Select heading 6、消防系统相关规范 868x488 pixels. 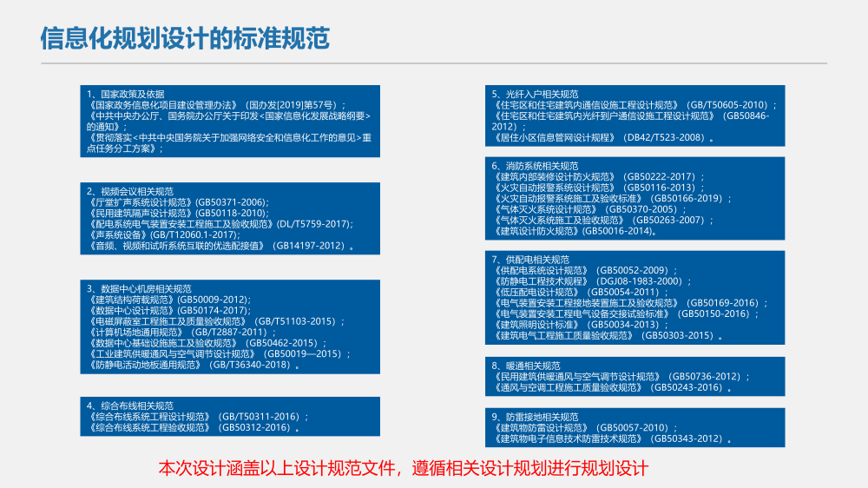coord(536,166)
